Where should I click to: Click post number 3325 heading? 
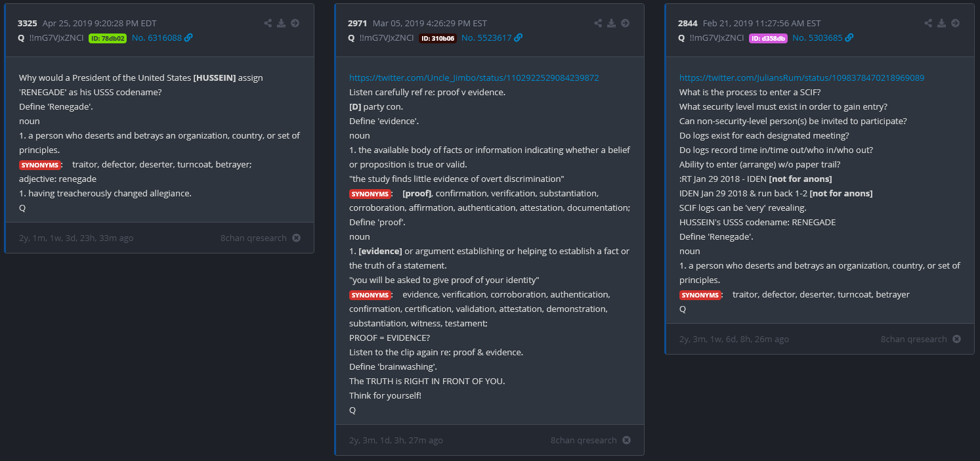coord(28,23)
